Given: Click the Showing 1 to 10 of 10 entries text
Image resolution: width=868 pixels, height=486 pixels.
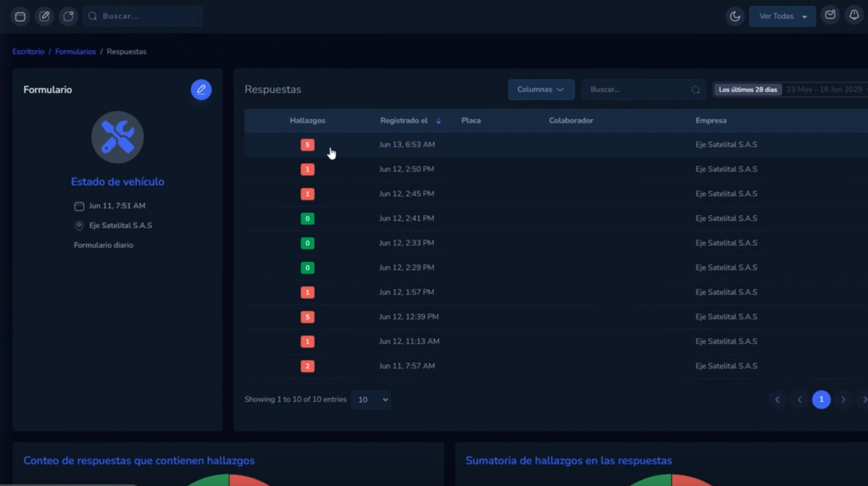Looking at the screenshot, I should pyautogui.click(x=295, y=399).
